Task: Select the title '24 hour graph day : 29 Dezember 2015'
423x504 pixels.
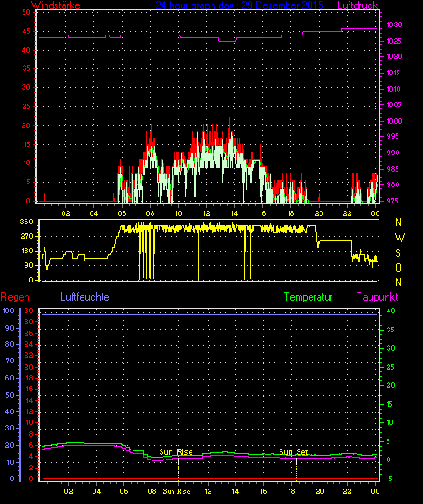Action: click(240, 5)
